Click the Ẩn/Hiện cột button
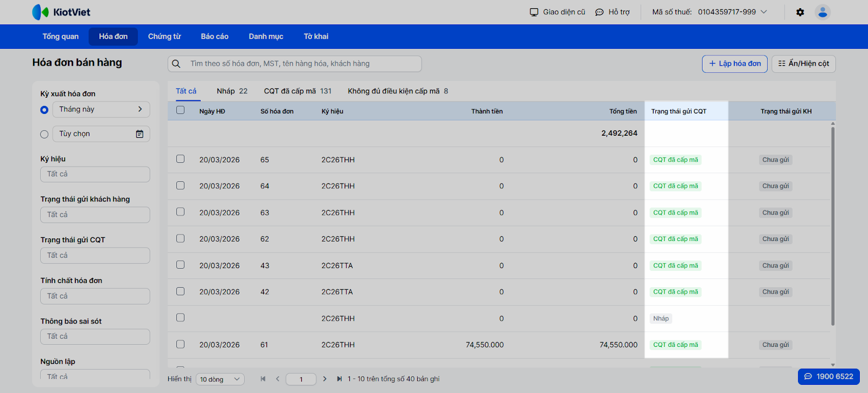Screen dimensions: 868x393 pos(803,64)
